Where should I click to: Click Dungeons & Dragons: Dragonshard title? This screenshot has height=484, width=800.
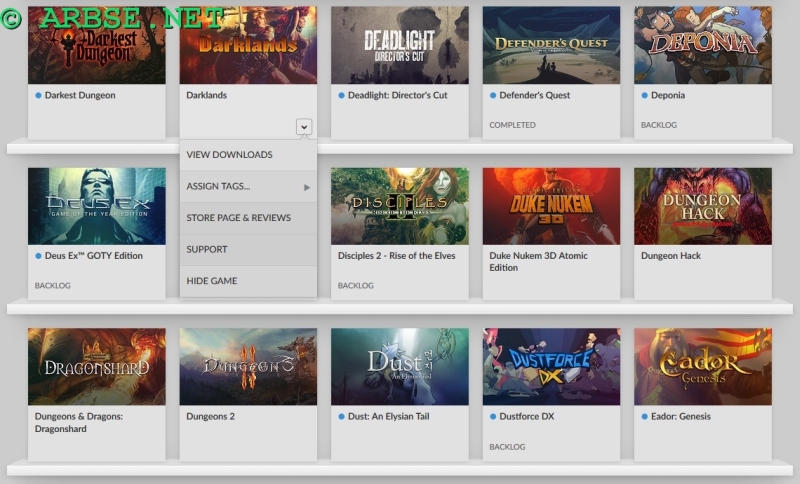79,423
